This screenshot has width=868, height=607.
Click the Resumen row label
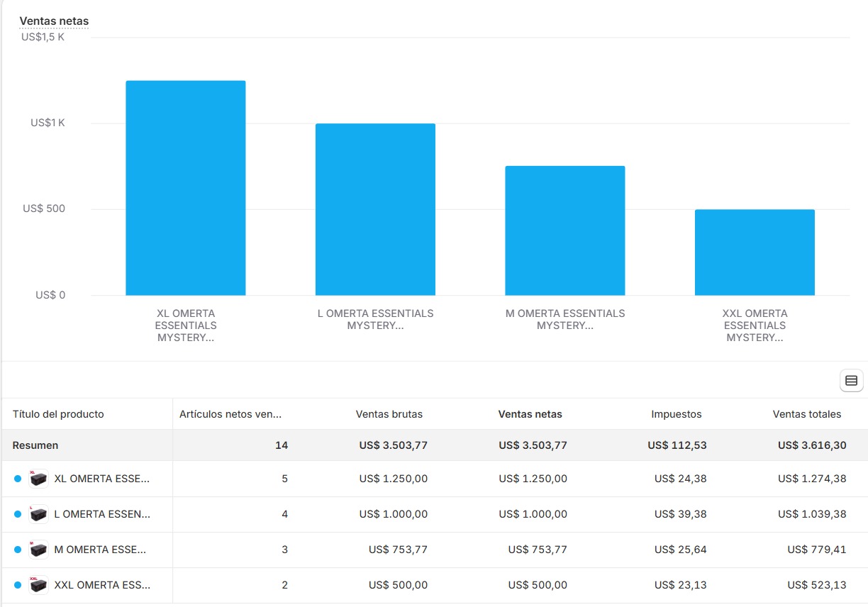pyautogui.click(x=35, y=445)
